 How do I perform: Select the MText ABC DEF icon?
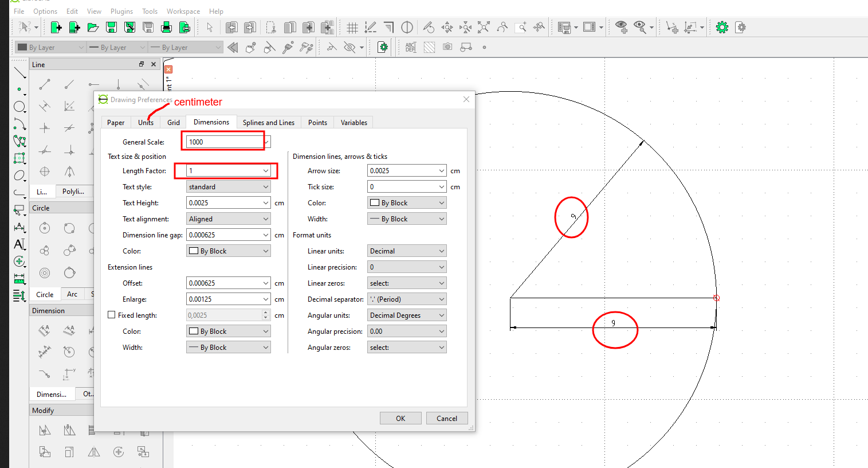[x=411, y=48]
